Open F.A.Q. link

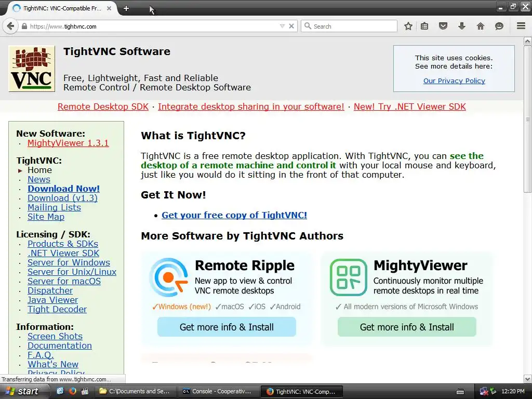(x=41, y=355)
